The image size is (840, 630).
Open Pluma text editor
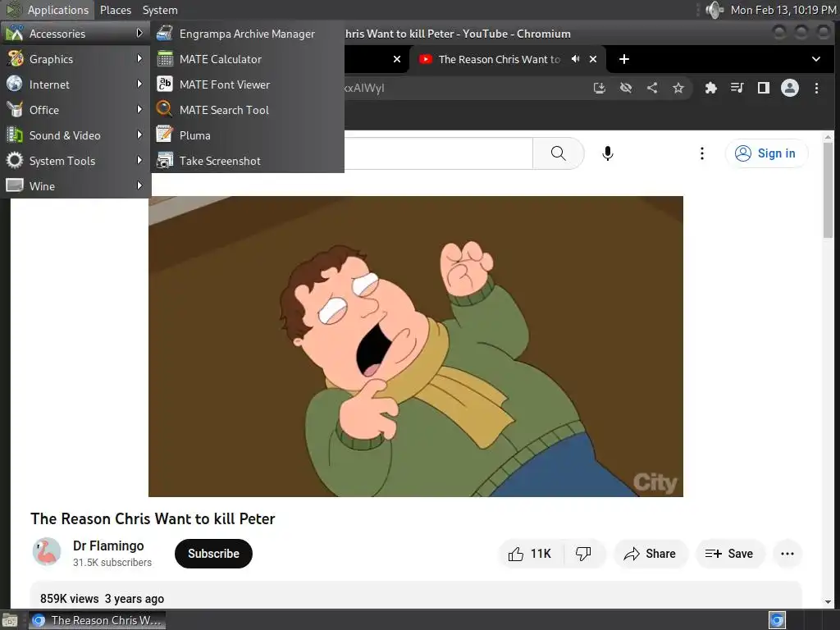[x=248, y=135]
